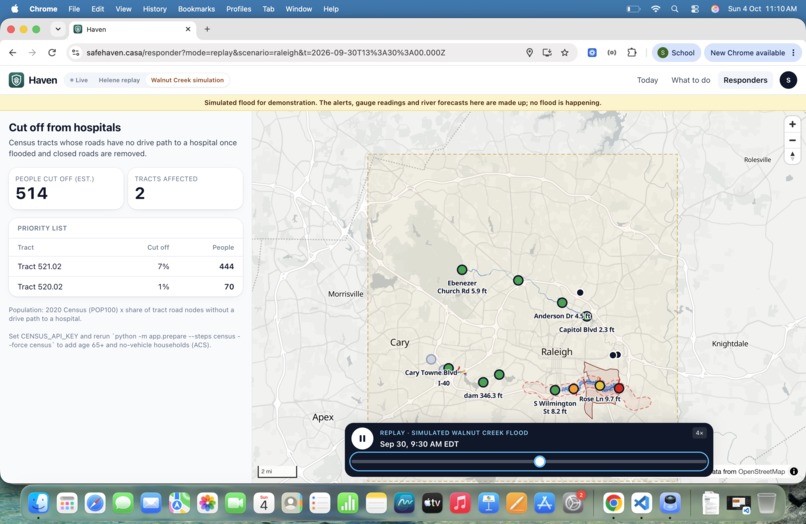
Task: Click the yellow gauge marker on Walnut Creek
Action: coord(599,385)
